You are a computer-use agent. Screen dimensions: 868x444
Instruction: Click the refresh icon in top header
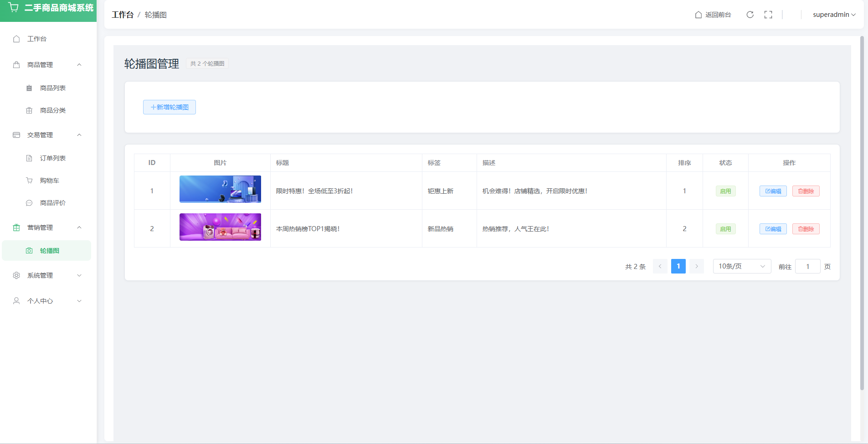(x=750, y=15)
